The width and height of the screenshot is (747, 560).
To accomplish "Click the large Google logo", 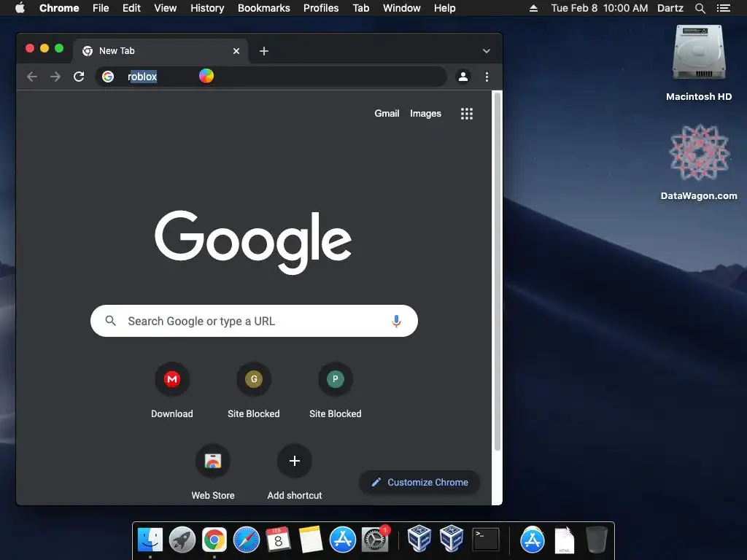I will (x=253, y=242).
